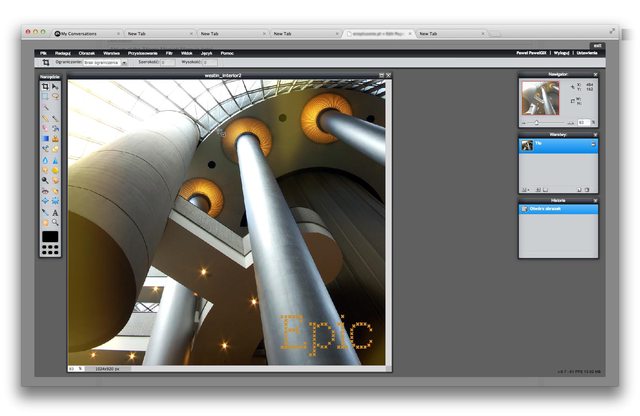Toggle the lock on Tło layer
Image resolution: width=640 pixels, height=416 pixels.
(593, 144)
